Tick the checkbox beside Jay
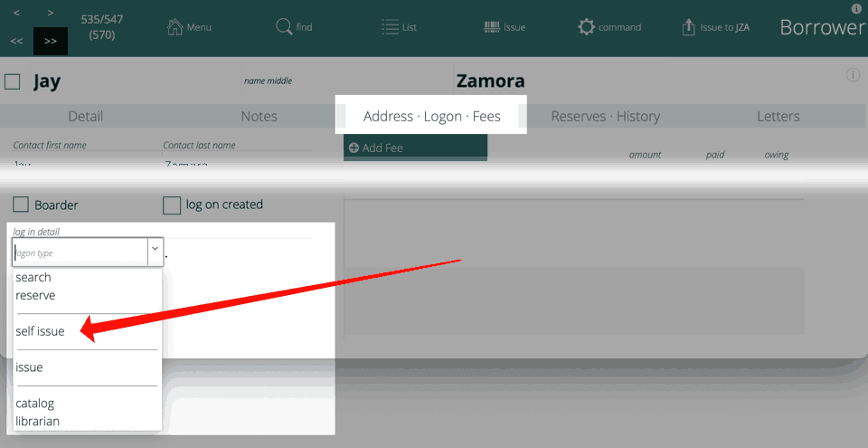Screen dimensions: 868x448 (x=13, y=81)
